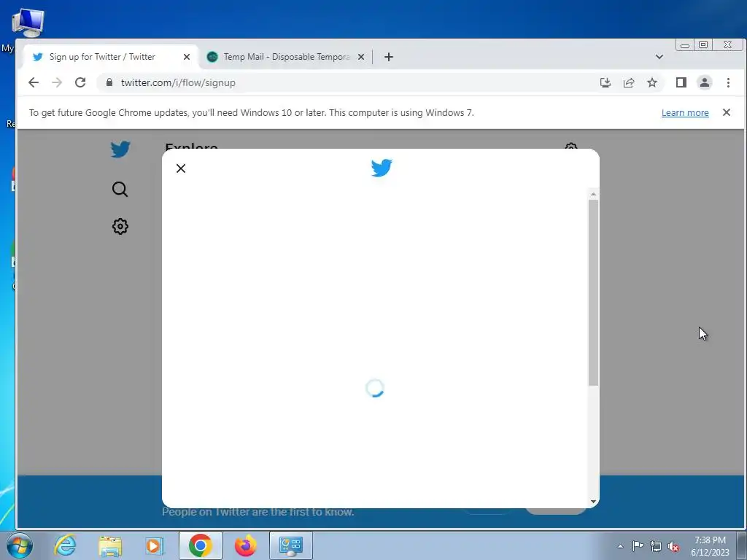Click the browser forward arrow
This screenshot has width=747, height=560.
pyautogui.click(x=57, y=82)
